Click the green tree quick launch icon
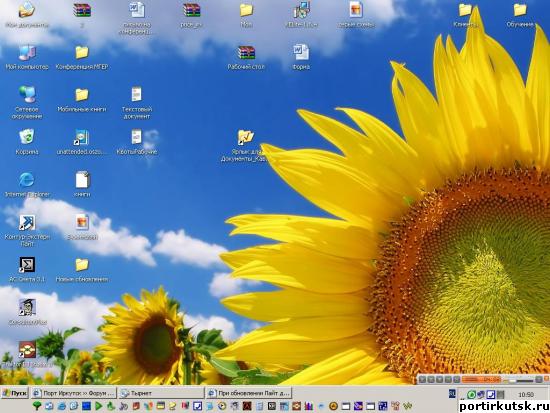This screenshot has width=550, height=413. pyautogui.click(x=37, y=406)
